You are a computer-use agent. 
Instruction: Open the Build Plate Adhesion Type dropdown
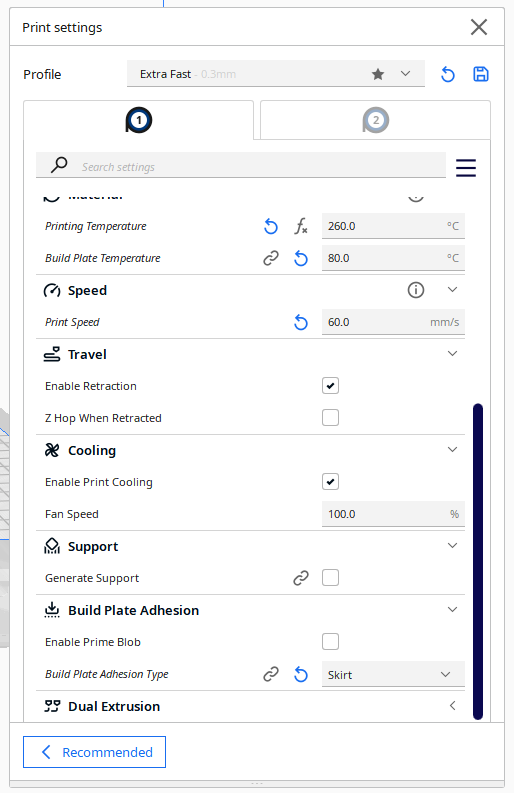(x=393, y=675)
